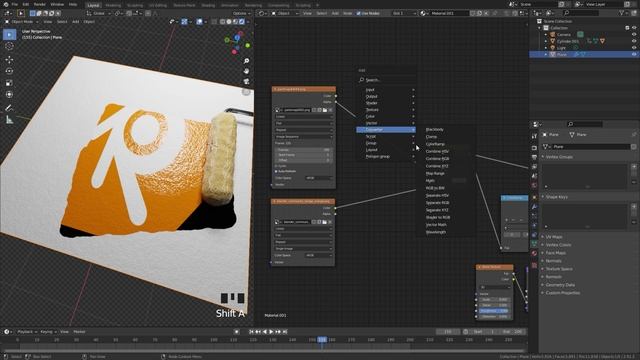
Task: Open the Texture submenu in Add menu
Action: [386, 110]
